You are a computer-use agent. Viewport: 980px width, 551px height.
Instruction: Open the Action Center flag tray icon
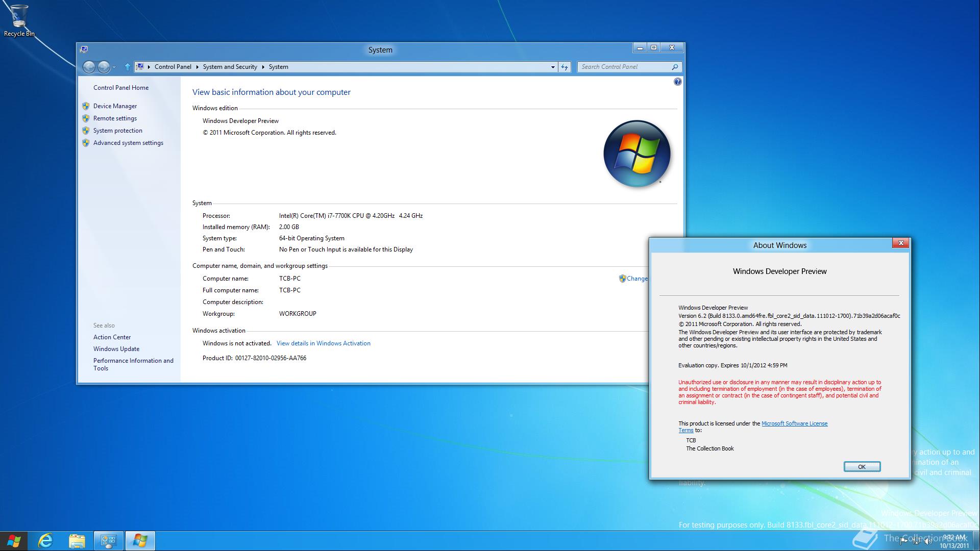point(903,541)
